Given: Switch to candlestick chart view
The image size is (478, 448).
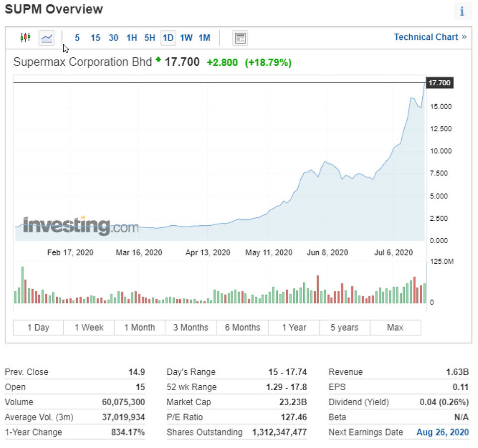Looking at the screenshot, I should 25,37.
